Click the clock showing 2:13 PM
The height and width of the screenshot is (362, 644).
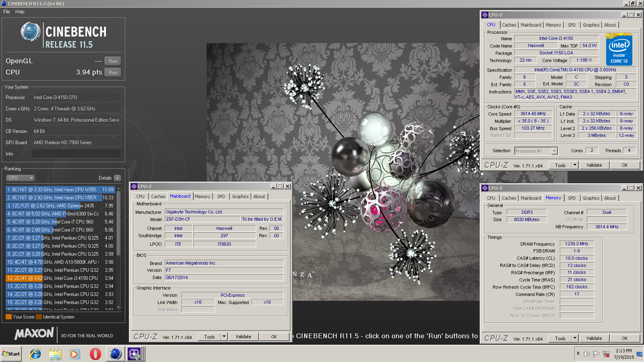pyautogui.click(x=623, y=351)
